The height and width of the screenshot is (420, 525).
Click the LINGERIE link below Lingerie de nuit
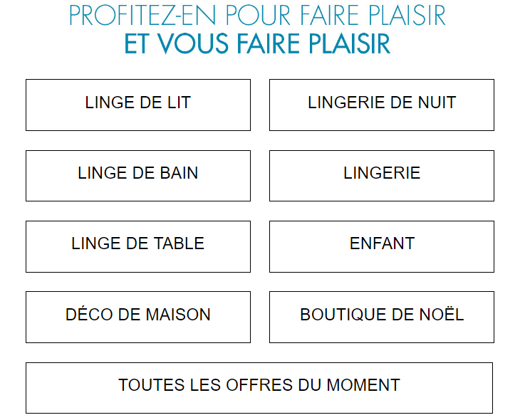[x=381, y=175]
